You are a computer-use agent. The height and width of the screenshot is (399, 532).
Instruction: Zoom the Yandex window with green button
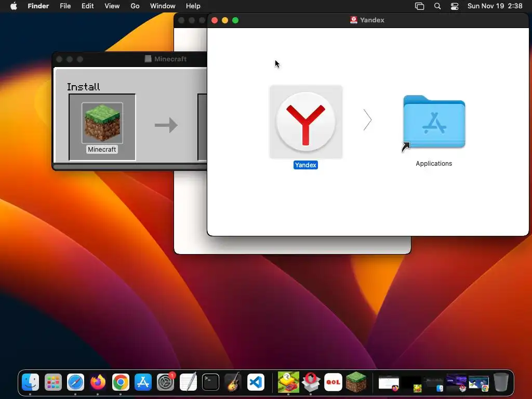pos(235,20)
